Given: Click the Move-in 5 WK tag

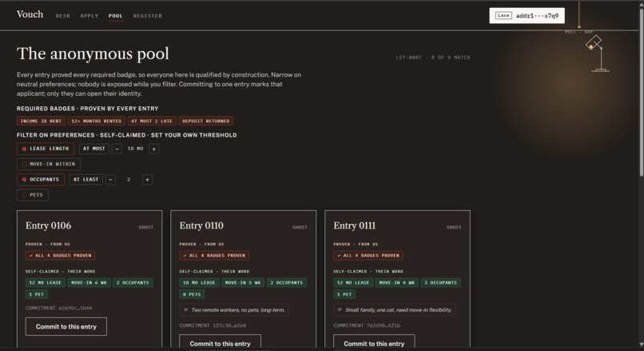Looking at the screenshot, I should coord(243,283).
